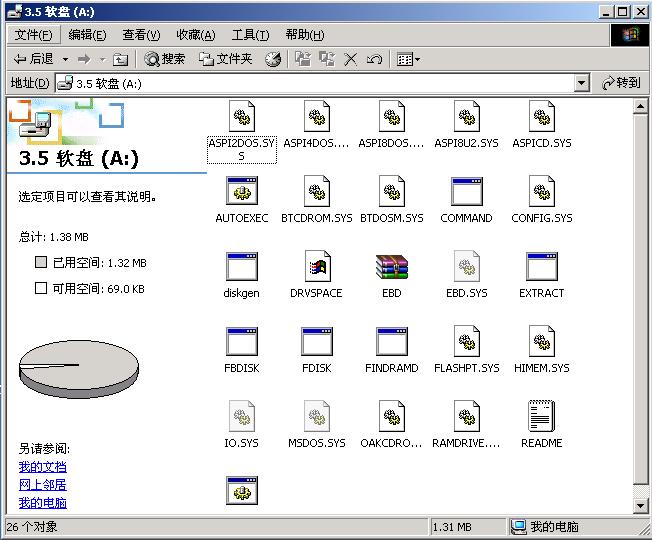Expand the Back button history arrow
The image size is (652, 540).
tap(65, 60)
